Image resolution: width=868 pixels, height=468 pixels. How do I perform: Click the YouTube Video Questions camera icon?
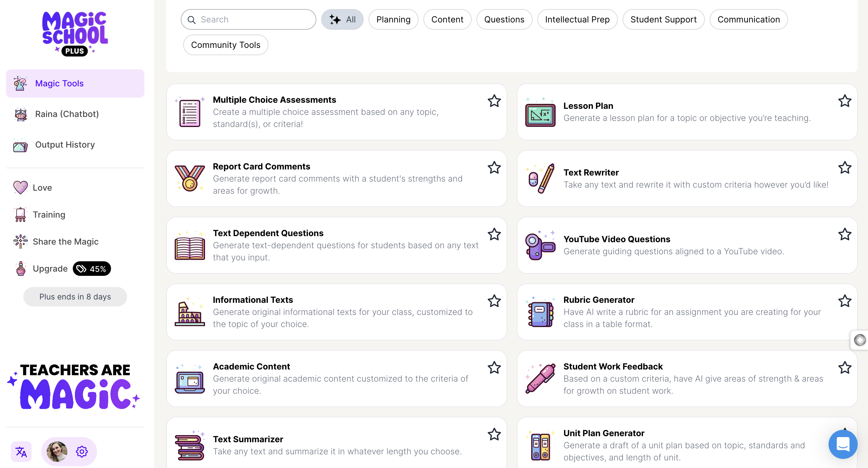pos(540,245)
